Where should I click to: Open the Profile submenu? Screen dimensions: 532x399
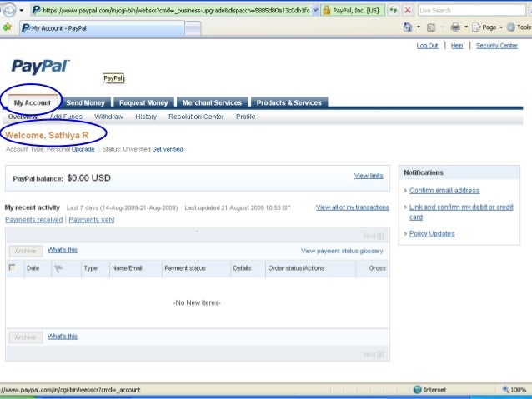(x=246, y=117)
